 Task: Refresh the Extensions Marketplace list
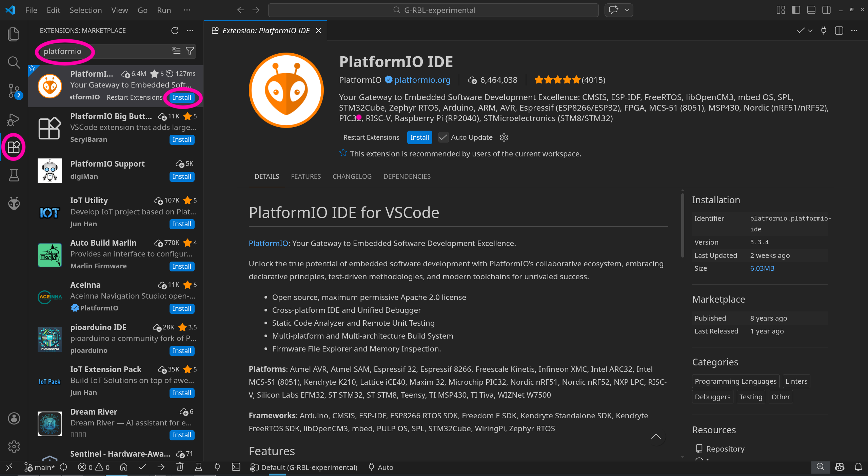tap(175, 31)
